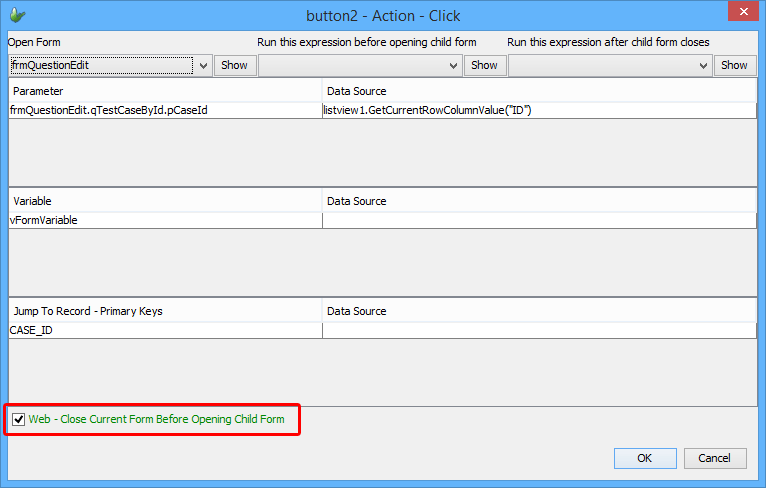Toggle Web - Close Current Form Before Opening checkbox
Screen dimensions: 766x488
click(19, 420)
